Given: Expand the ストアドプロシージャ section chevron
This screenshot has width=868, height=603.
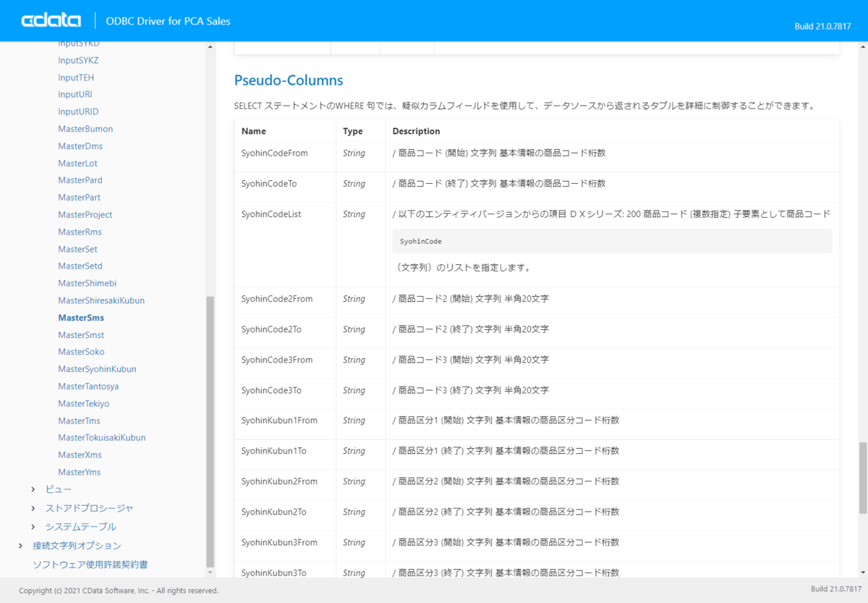Looking at the screenshot, I should click(x=33, y=508).
